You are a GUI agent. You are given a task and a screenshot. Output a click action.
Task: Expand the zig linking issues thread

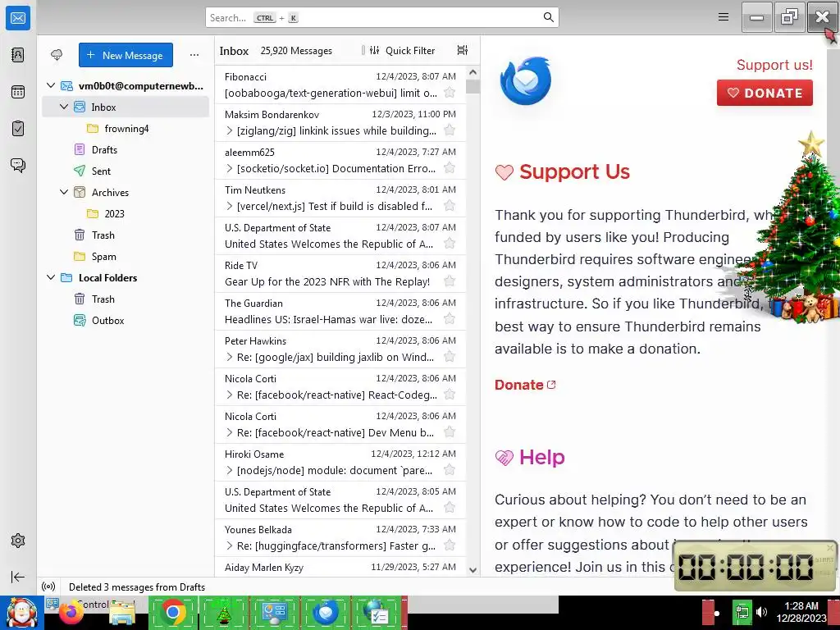coord(230,130)
